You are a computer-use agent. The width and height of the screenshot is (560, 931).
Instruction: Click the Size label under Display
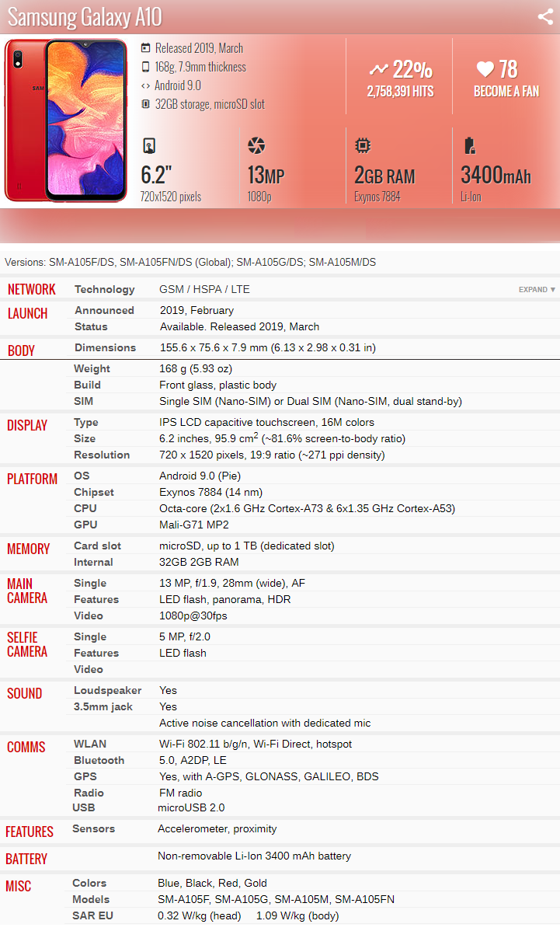pyautogui.click(x=84, y=438)
